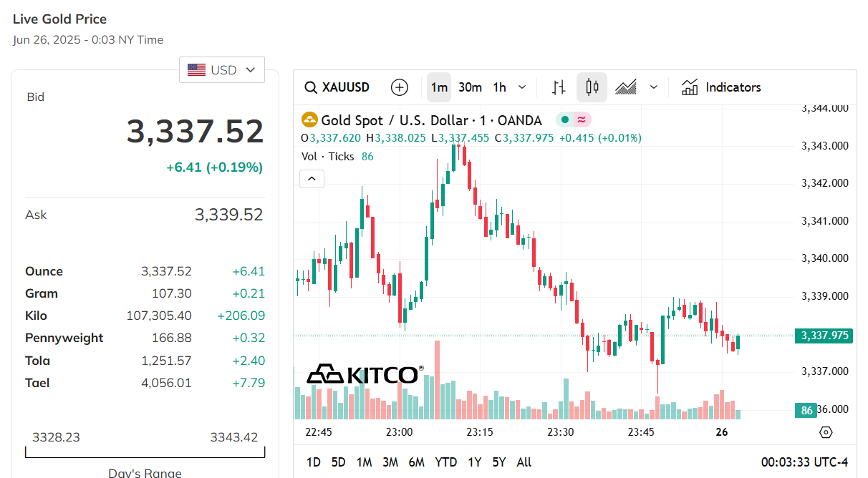Open the XAUUSD symbol search
The height and width of the screenshot is (478, 868).
[x=337, y=87]
